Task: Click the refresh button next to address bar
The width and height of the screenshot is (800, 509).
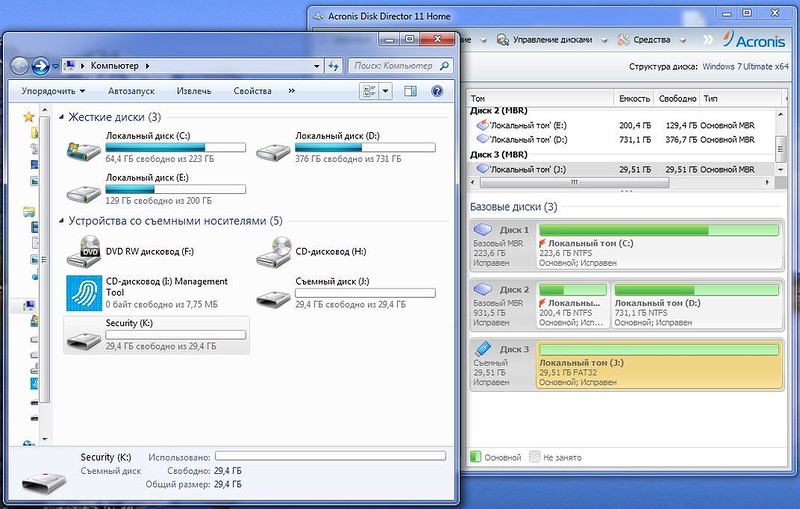Action: point(334,66)
